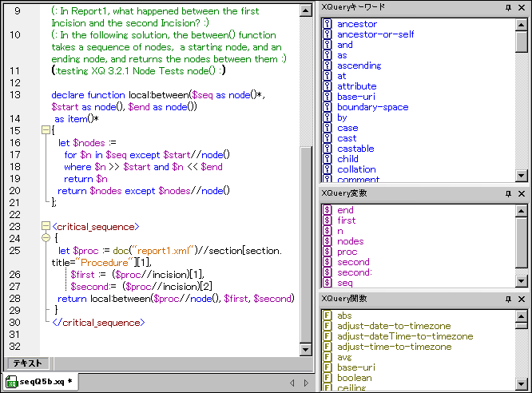The height and width of the screenshot is (393, 532).
Task: Toggle the pin on the XQueryキーワード panel
Action: coord(509,7)
